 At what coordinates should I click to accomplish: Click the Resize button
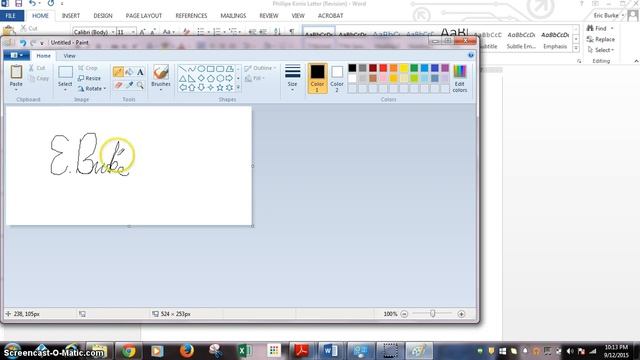tap(89, 78)
